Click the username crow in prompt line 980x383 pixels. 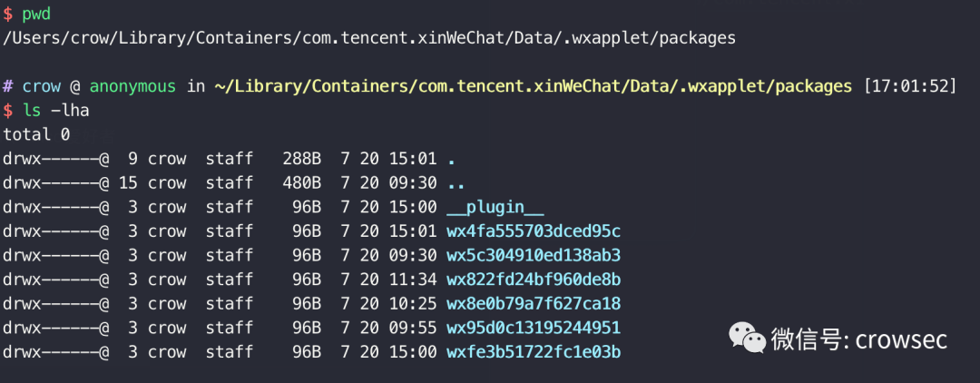[x=41, y=87]
